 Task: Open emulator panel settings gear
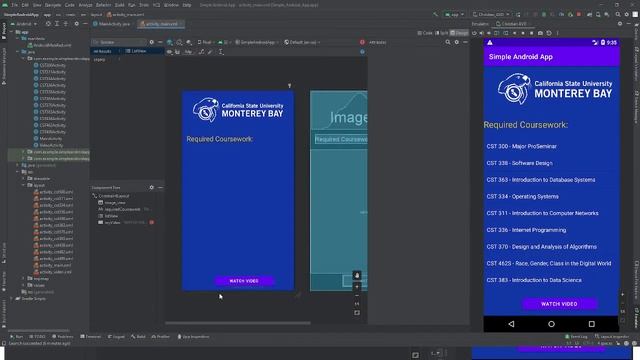tap(620, 24)
